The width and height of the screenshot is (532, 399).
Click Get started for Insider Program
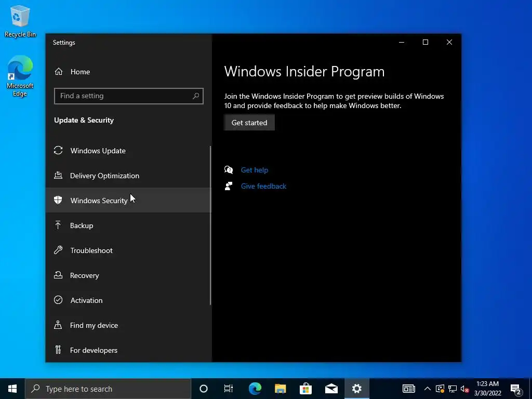coord(249,123)
